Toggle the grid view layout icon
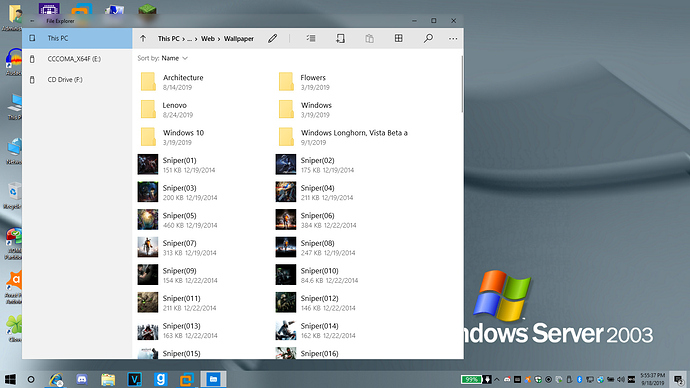Image resolution: width=690 pixels, height=388 pixels. tap(399, 39)
